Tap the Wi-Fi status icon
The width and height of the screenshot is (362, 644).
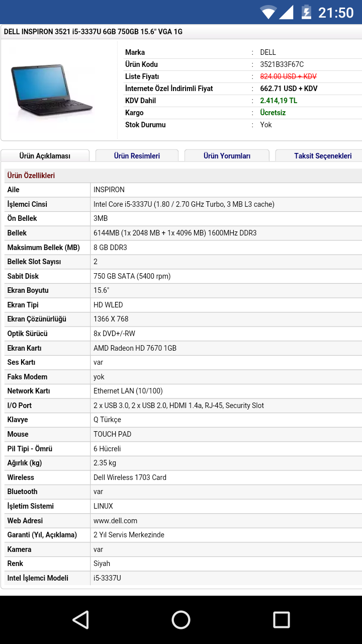click(x=268, y=12)
